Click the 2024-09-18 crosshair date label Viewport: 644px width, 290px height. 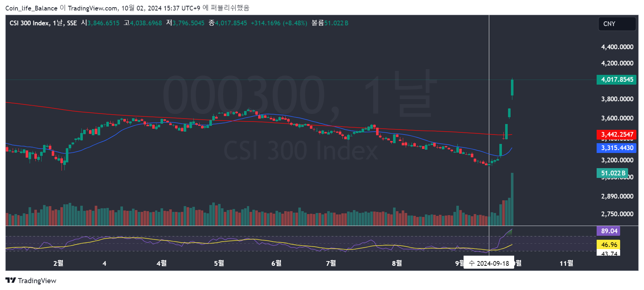(489, 263)
